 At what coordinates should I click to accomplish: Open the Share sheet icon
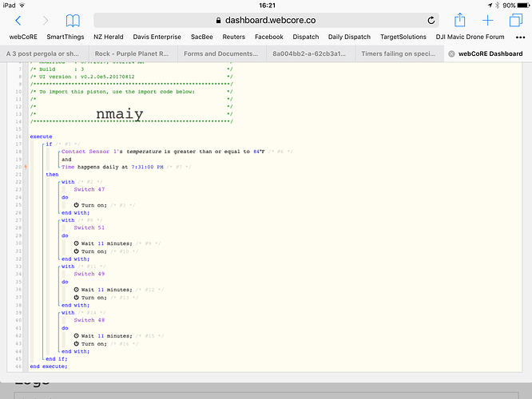click(460, 20)
